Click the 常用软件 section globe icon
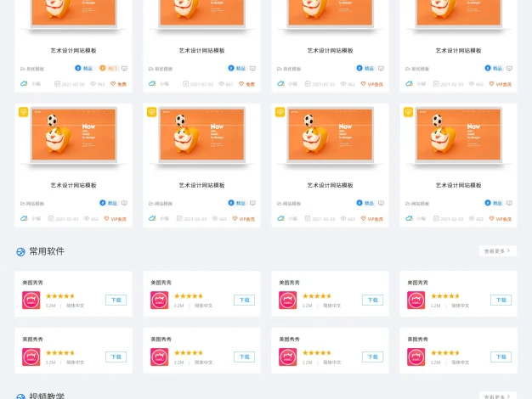The height and width of the screenshot is (399, 532). 20,252
